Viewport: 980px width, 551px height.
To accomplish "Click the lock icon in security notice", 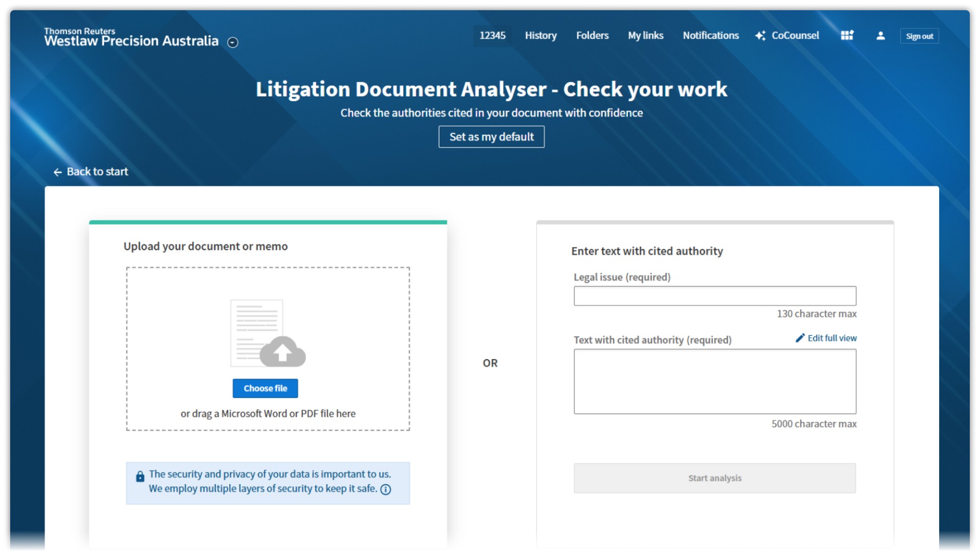I will click(x=140, y=477).
